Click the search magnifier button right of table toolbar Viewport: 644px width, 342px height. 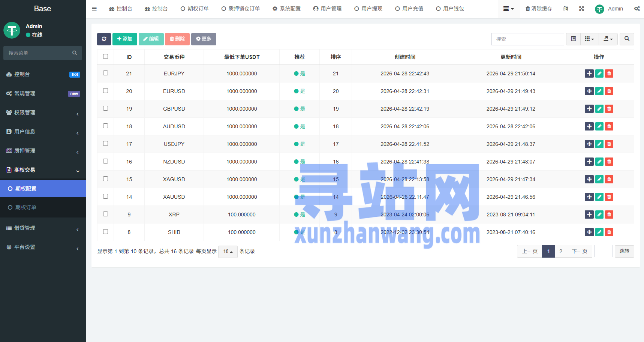coord(627,39)
